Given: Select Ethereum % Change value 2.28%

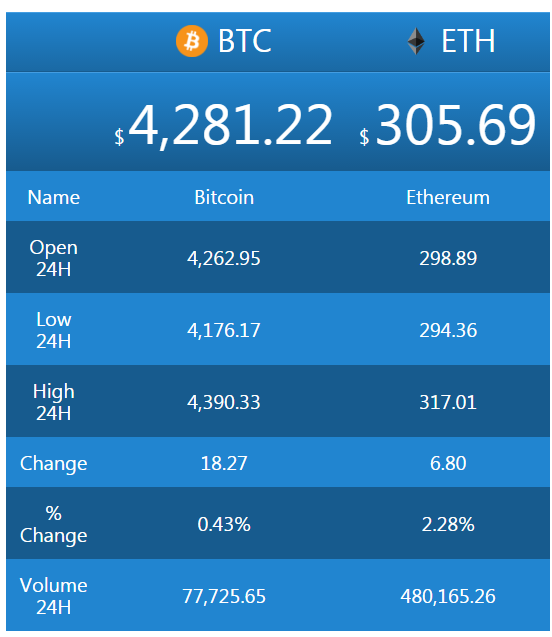Looking at the screenshot, I should pyautogui.click(x=448, y=524).
